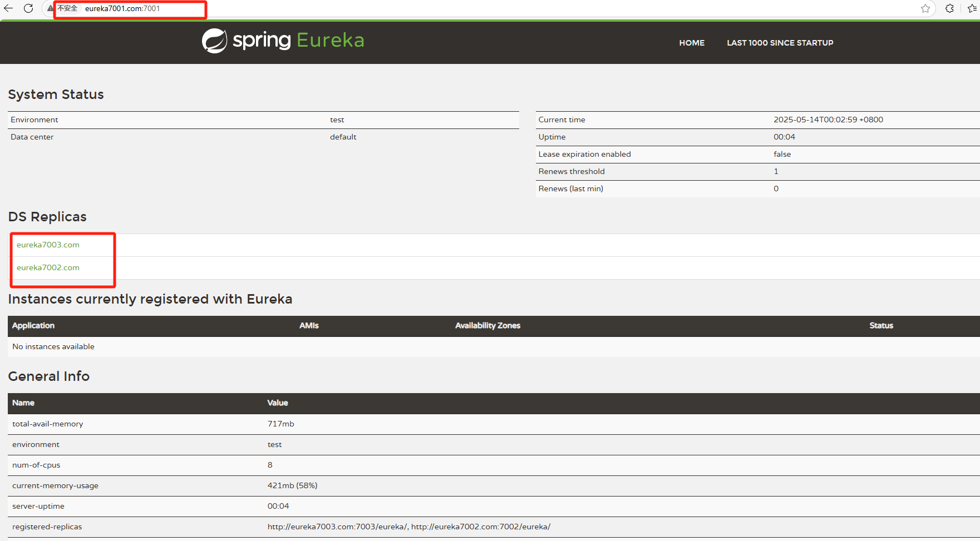Click the num-of-cpus row name

[36, 465]
